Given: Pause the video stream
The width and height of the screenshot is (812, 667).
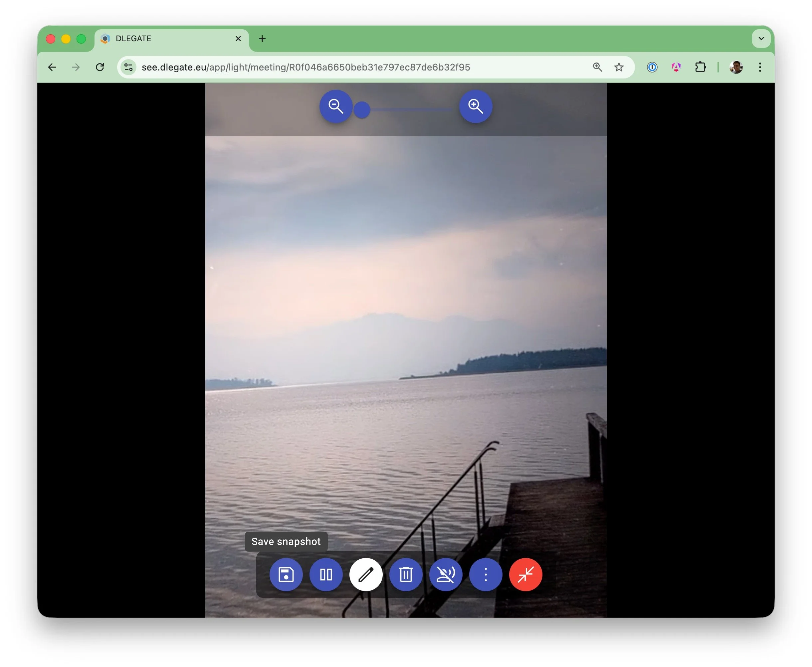Looking at the screenshot, I should coord(326,575).
